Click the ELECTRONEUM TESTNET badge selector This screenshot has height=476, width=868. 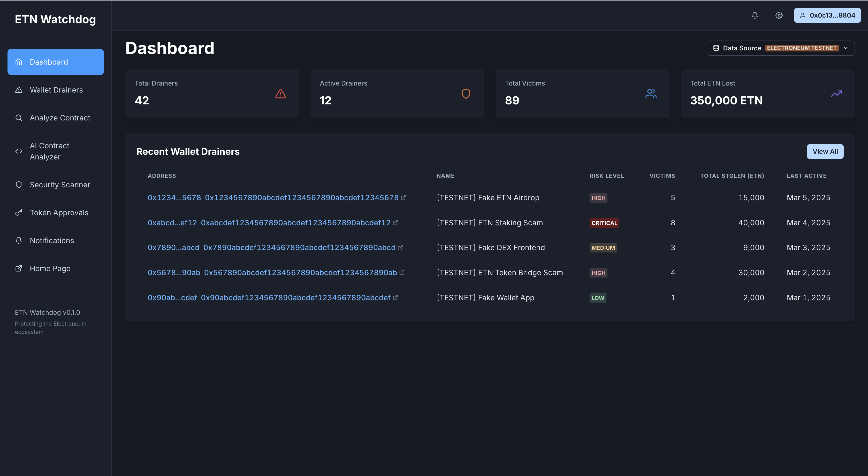(x=802, y=48)
